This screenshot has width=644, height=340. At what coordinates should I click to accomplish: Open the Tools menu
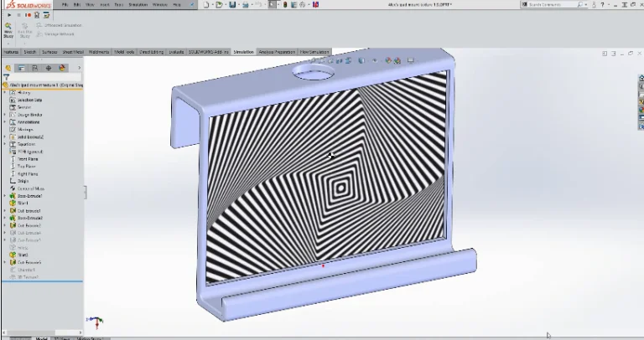pyautogui.click(x=119, y=5)
